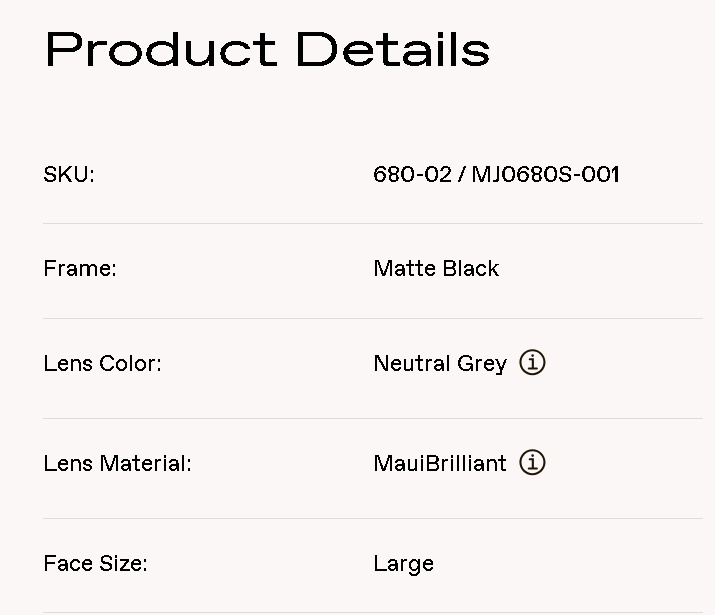Select the "MauiBrilliant" material text
This screenshot has width=715, height=615.
tap(440, 463)
